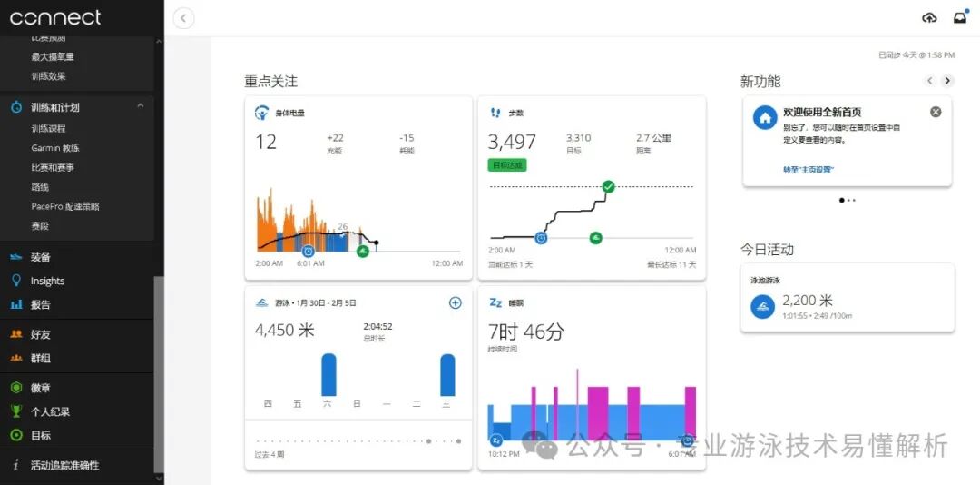The height and width of the screenshot is (485, 980).
Task: Open PacePro 配速策略 menu item
Action: pyautogui.click(x=65, y=206)
